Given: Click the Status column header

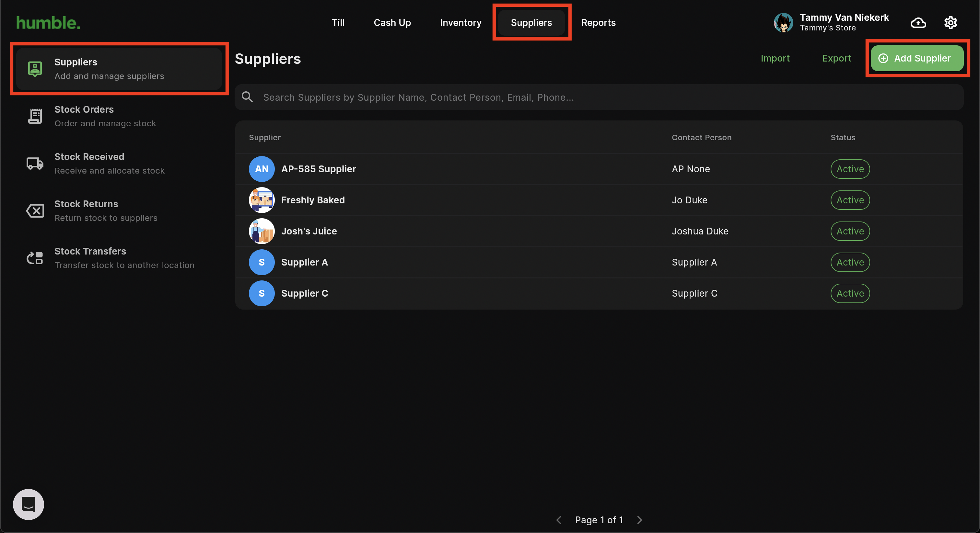Looking at the screenshot, I should 843,137.
